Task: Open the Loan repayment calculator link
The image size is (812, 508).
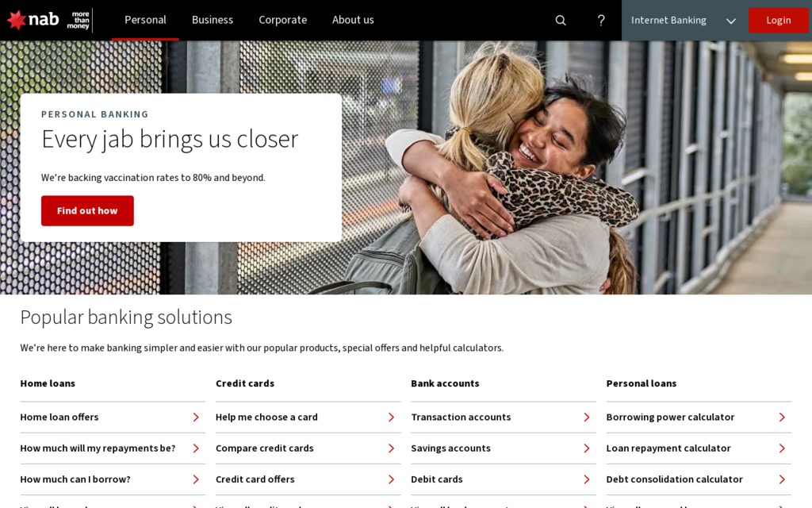Action: point(668,448)
